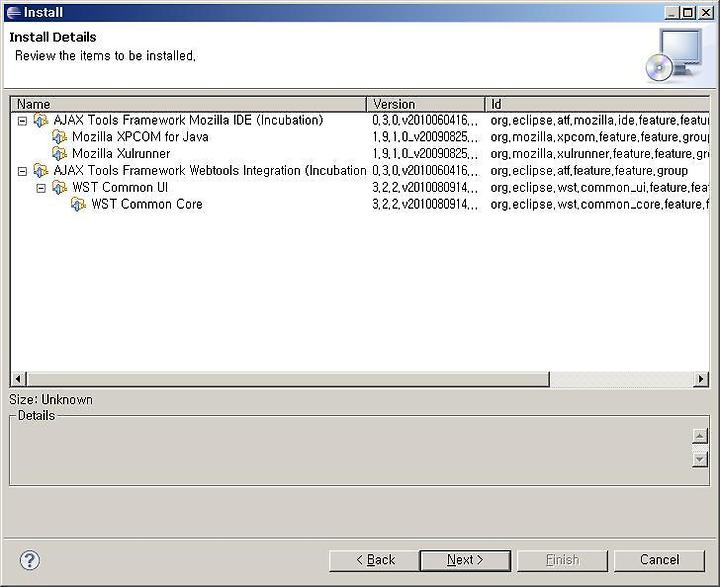Click the Id org.eclipse.atf.mozilla.ide.feature cell
The height and width of the screenshot is (587, 720).
[x=600, y=120]
